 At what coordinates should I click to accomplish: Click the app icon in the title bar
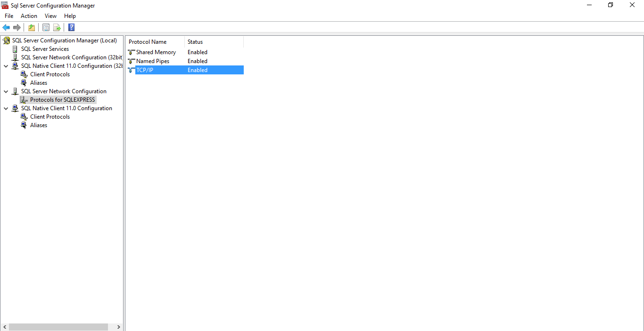(x=5, y=5)
